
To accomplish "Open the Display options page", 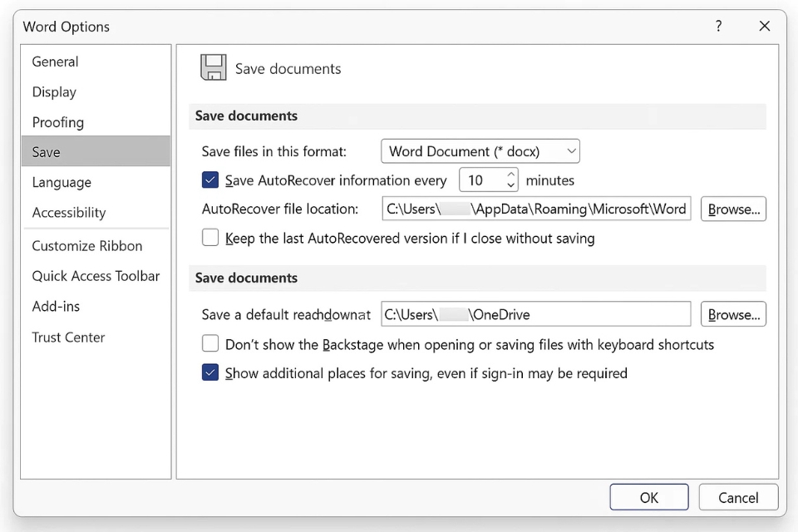I will tap(53, 92).
